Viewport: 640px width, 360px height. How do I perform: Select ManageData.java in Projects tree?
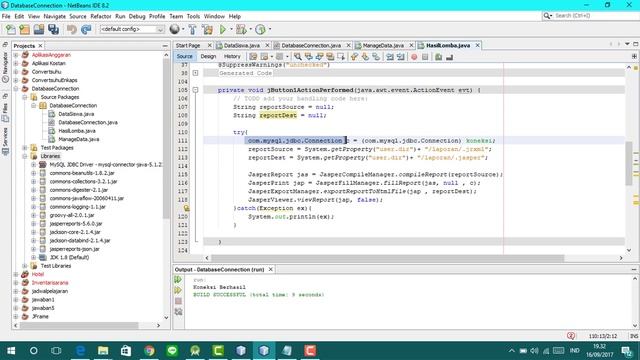click(x=79, y=139)
